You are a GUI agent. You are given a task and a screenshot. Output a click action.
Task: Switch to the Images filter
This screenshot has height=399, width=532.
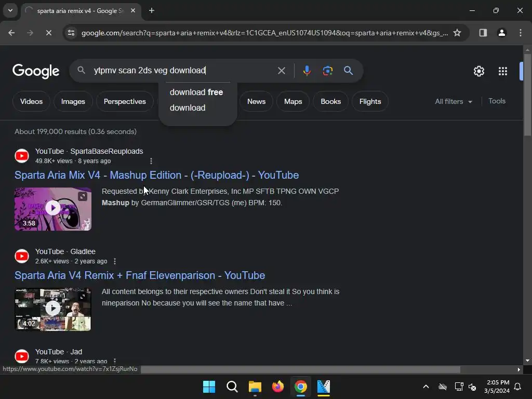pyautogui.click(x=73, y=101)
